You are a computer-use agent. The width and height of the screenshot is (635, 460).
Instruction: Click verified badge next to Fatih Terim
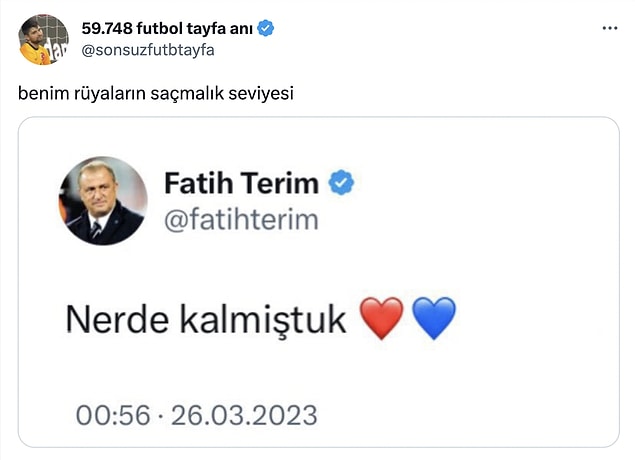coord(341,183)
